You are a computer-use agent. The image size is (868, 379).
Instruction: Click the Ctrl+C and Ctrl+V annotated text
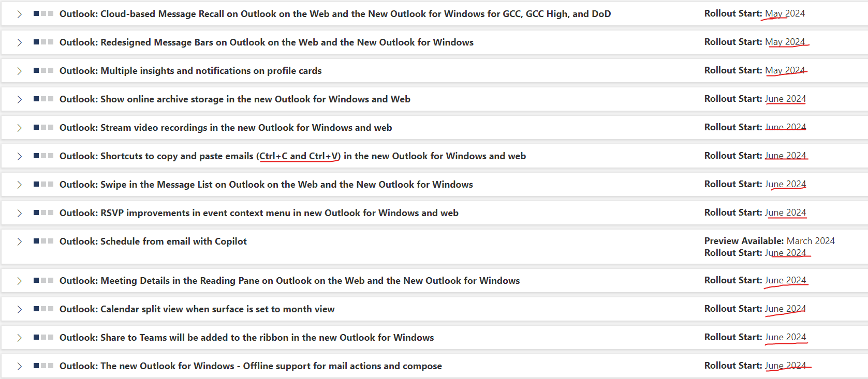click(299, 156)
